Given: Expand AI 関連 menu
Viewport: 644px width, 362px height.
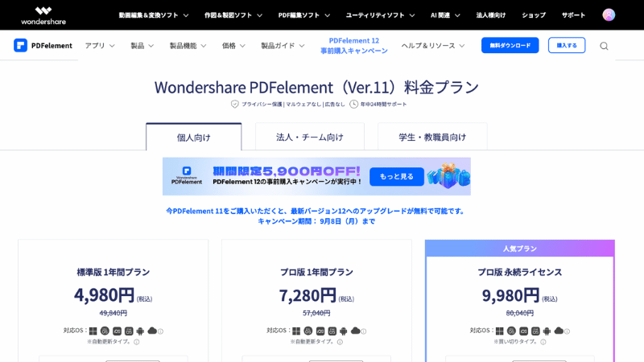Looking at the screenshot, I should point(445,15).
